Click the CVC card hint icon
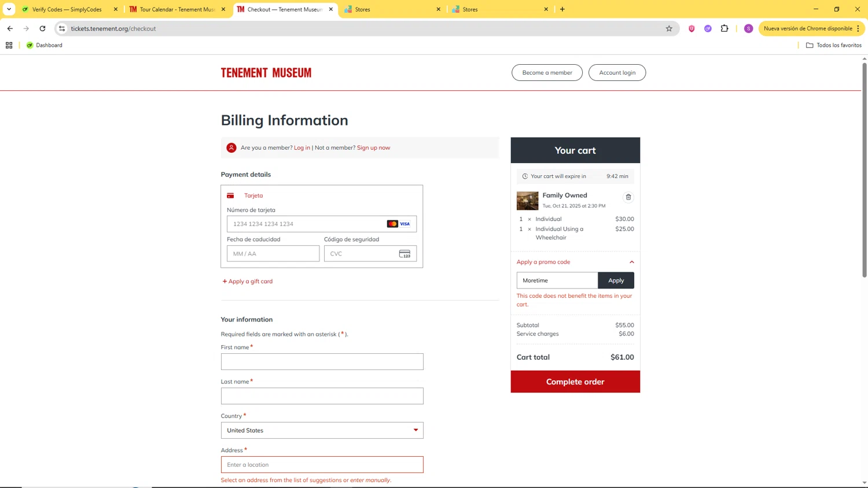Image resolution: width=868 pixels, height=488 pixels. click(x=404, y=254)
